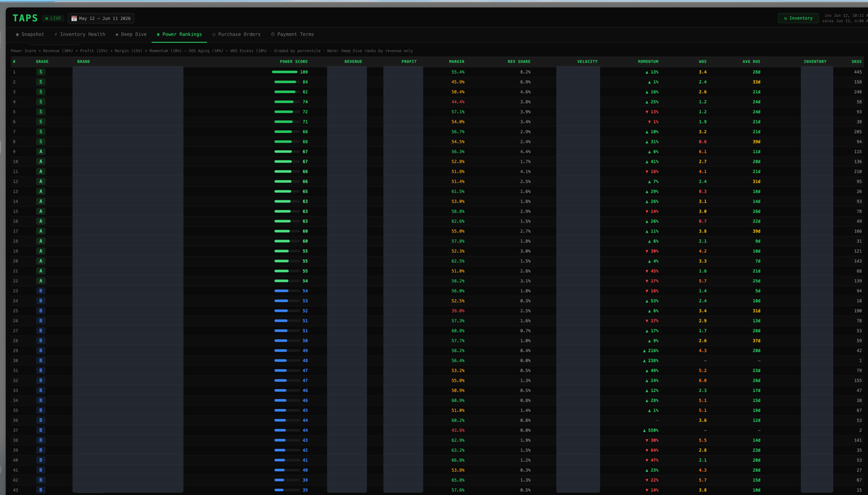Click the S grade badge in row 8
Screen dimensions: 868x495
tap(41, 142)
